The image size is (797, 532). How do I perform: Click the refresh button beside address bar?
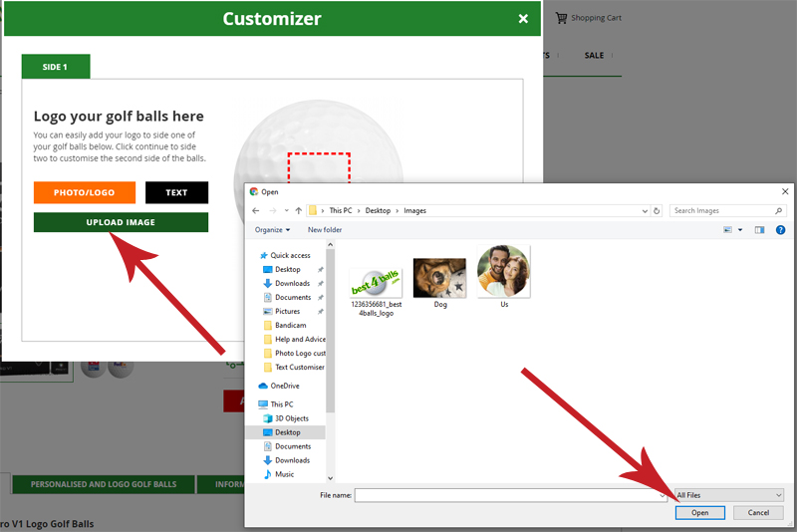point(657,211)
